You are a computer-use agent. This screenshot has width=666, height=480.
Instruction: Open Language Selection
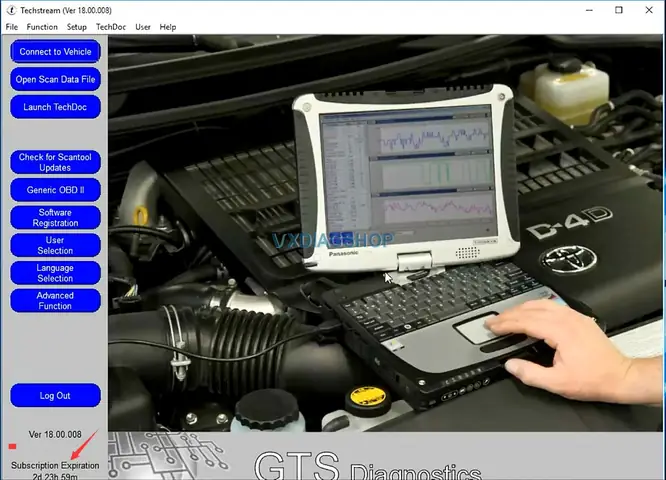55,273
